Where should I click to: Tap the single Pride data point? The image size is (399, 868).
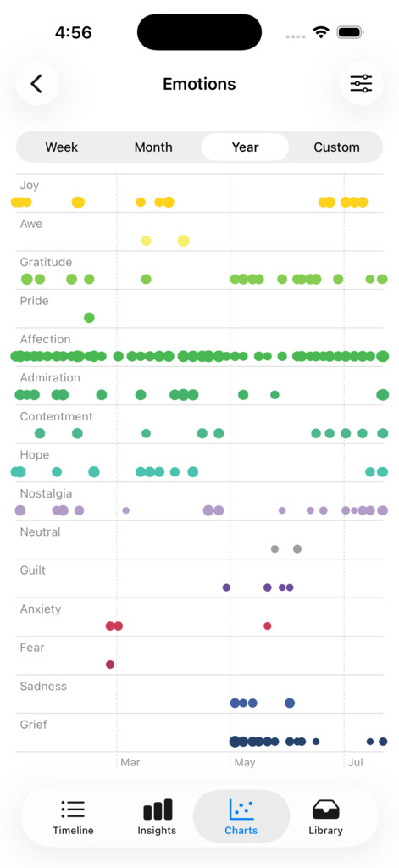(89, 318)
